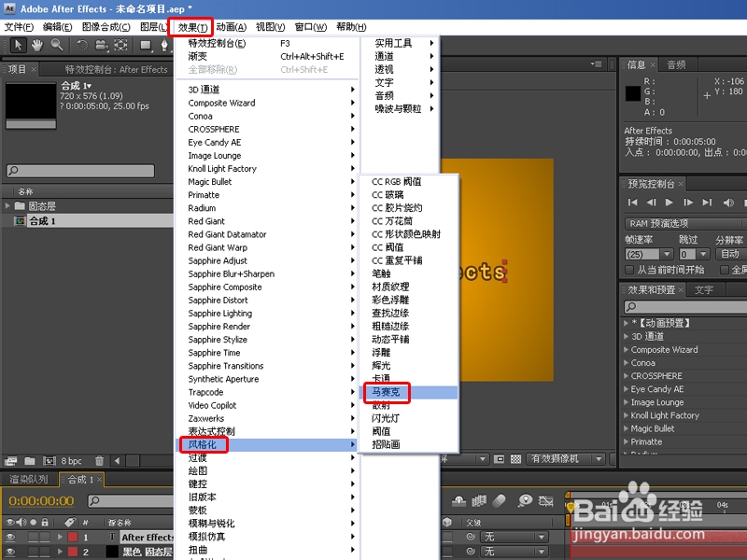747x560 pixels.
Task: Click the graph editor icon in timeline
Action: pyautogui.click(x=546, y=500)
